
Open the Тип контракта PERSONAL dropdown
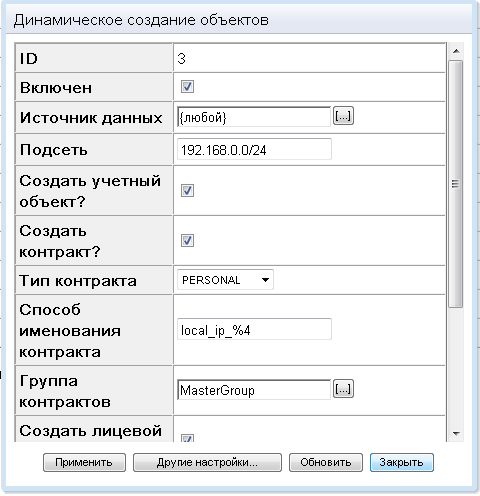click(x=225, y=280)
